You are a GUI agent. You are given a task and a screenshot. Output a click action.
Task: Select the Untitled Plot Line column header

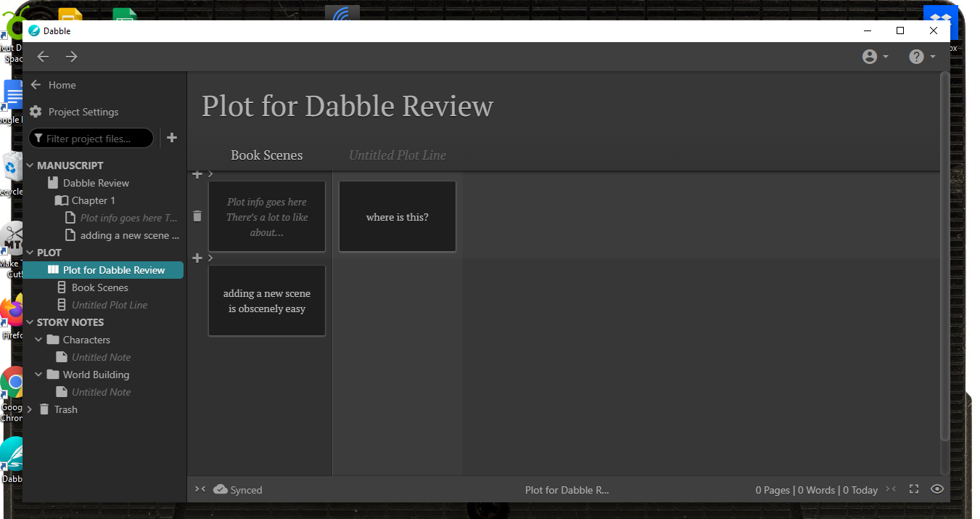point(397,155)
